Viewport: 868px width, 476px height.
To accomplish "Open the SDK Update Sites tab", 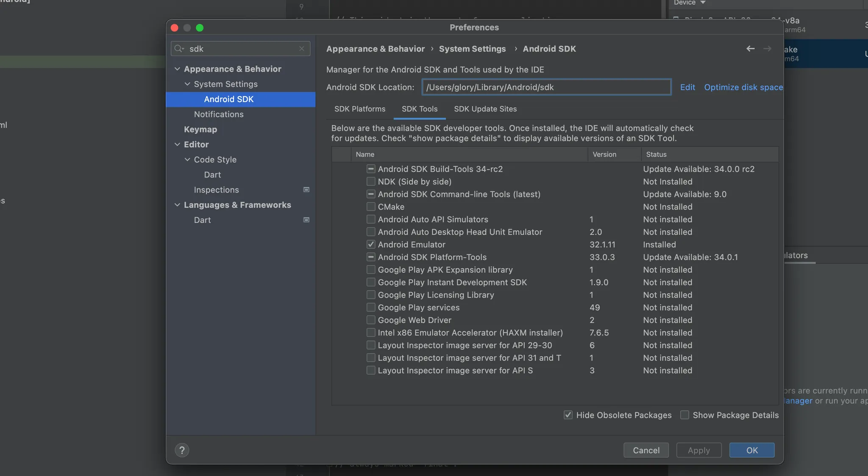I will (x=485, y=109).
